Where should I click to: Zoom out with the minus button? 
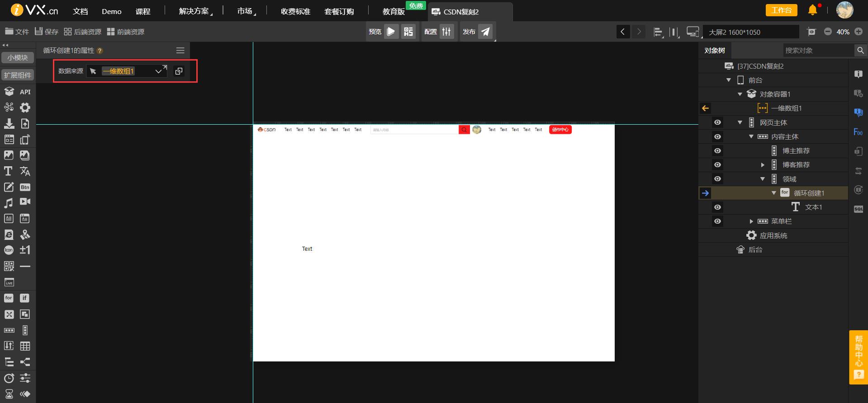828,32
